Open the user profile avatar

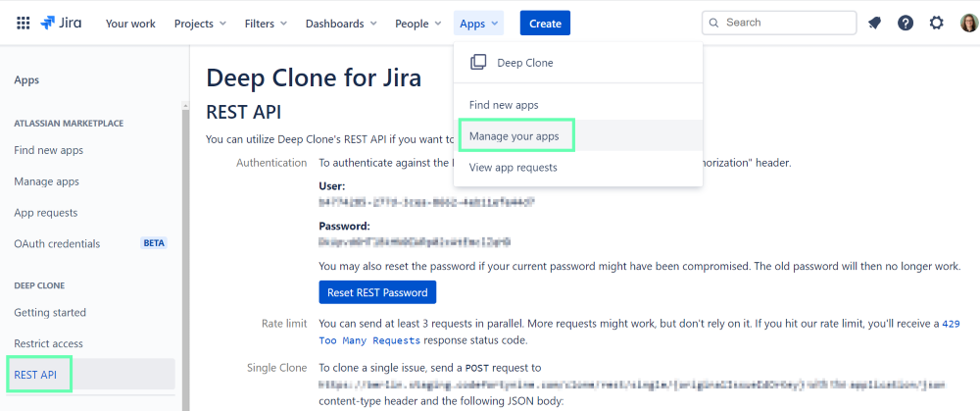(x=967, y=23)
